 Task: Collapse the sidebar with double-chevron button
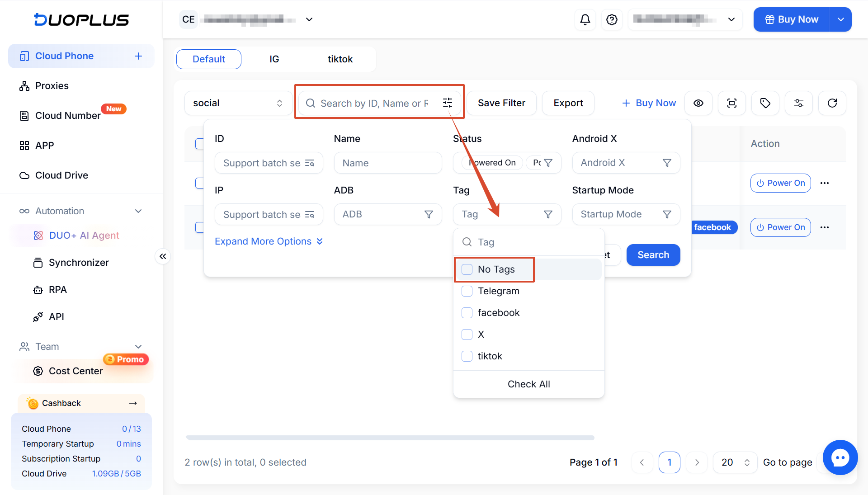pyautogui.click(x=163, y=256)
